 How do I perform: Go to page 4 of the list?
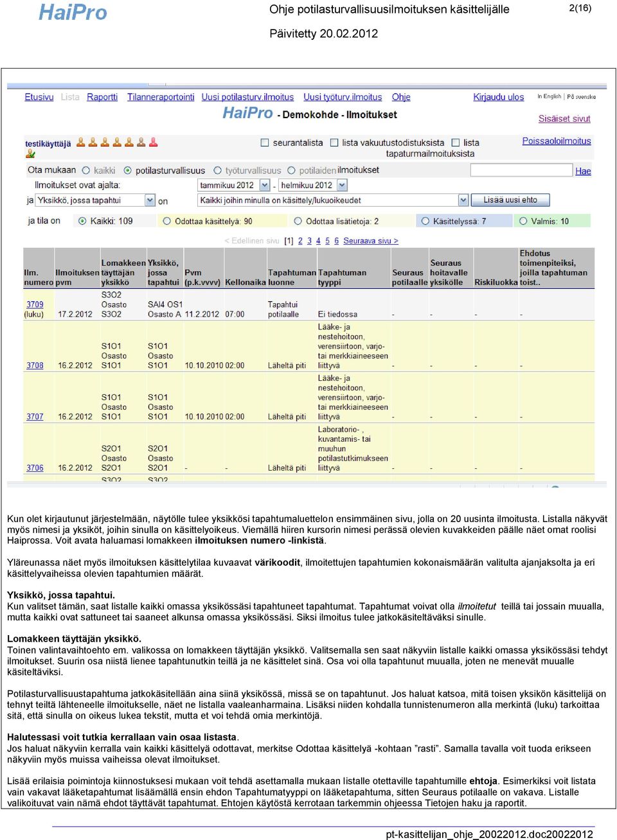[318, 241]
